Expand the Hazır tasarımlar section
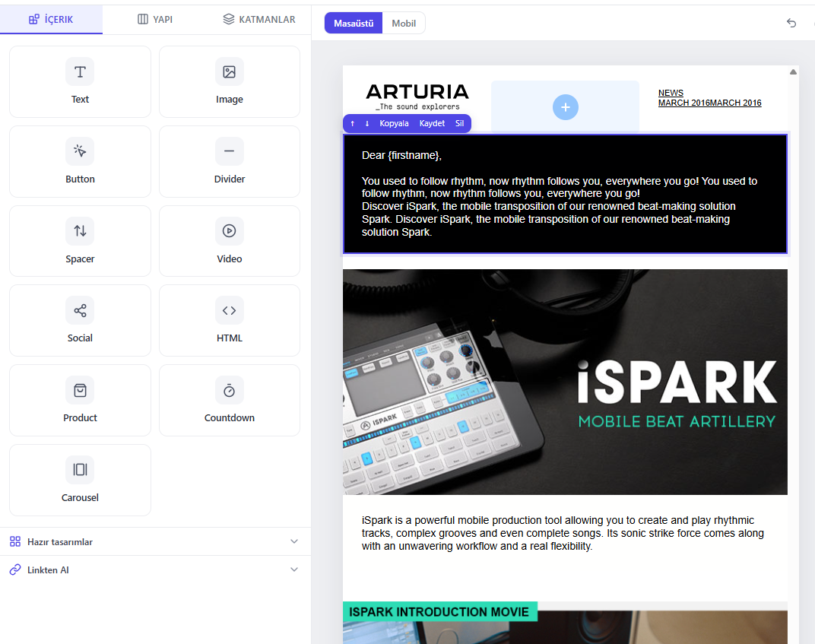Screen dimensions: 815x644 [155, 541]
